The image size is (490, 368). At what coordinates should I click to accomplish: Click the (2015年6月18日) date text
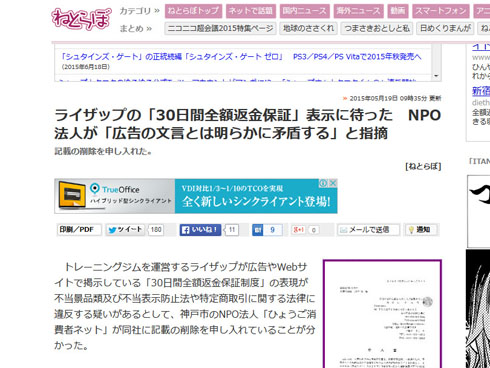86,67
